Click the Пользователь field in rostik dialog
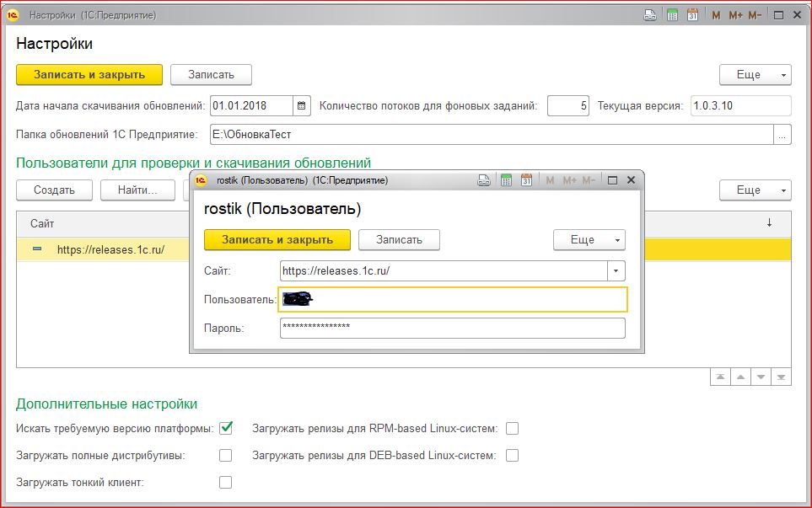This screenshot has width=812, height=508. tap(453, 300)
